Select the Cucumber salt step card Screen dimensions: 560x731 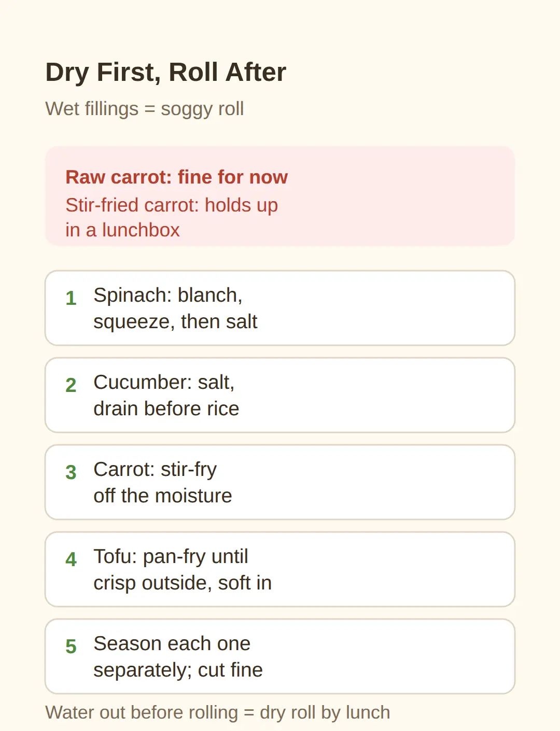[280, 395]
